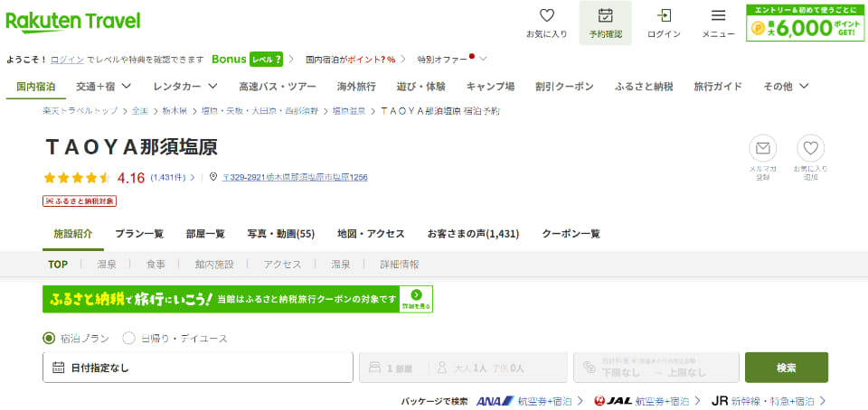Viewport: 868px width, 410px height.
Task: Click the お気に入り heart icon in header
Action: click(546, 16)
